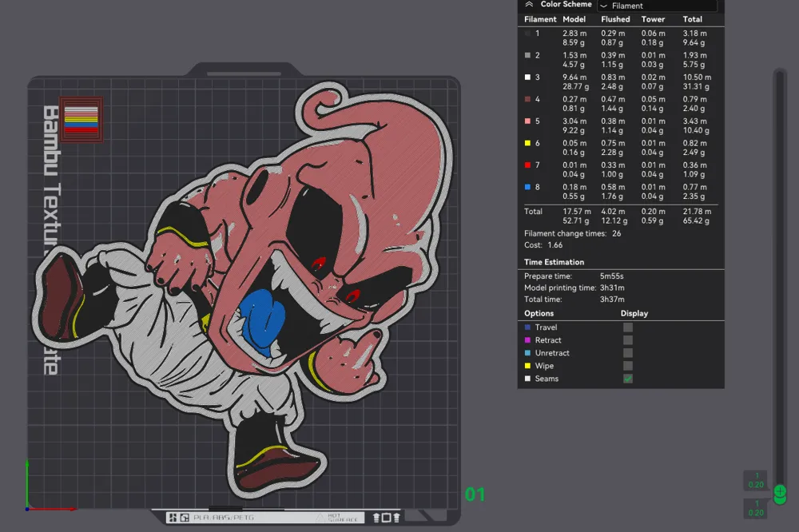Click the Time Estimation section heading
The image size is (799, 532).
(x=554, y=262)
